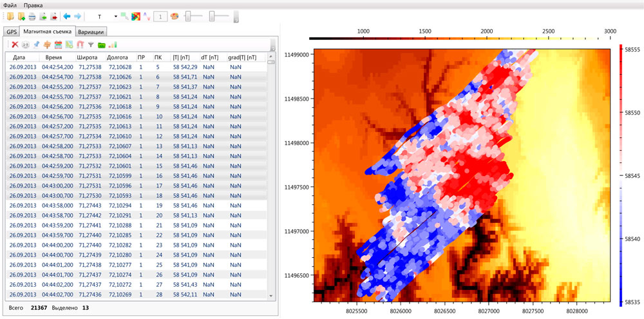The image size is (644, 319).
Task: Click the red X delete icon
Action: [14, 44]
